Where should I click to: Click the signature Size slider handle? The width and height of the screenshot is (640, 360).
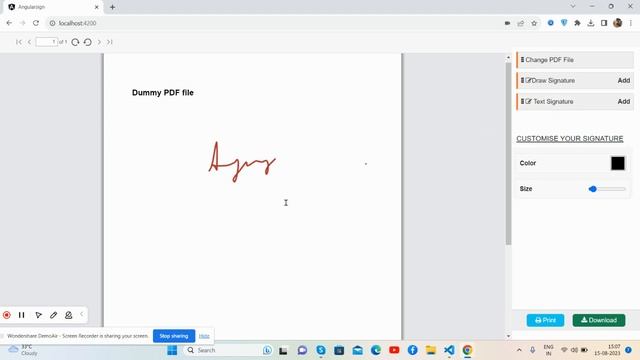click(593, 189)
